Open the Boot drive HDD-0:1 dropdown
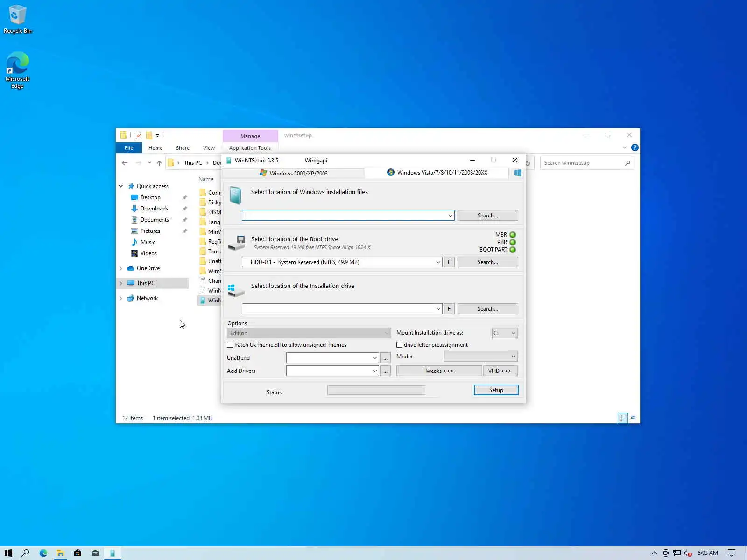747x560 pixels. [x=438, y=262]
